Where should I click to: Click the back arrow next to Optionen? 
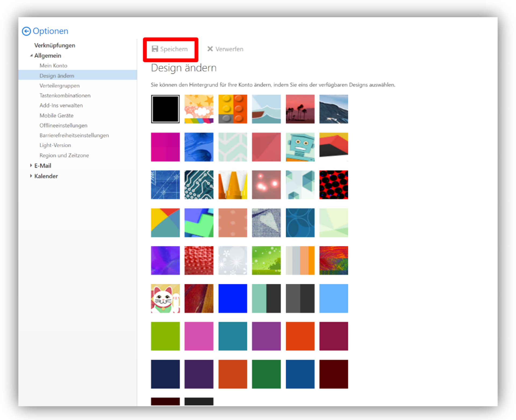point(26,31)
